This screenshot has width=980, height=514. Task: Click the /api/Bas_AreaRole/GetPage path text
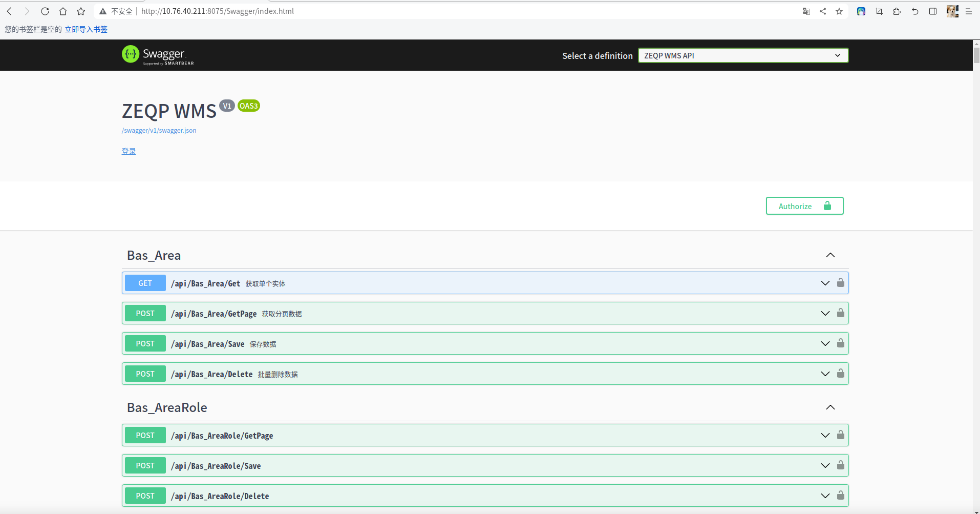tap(222, 436)
